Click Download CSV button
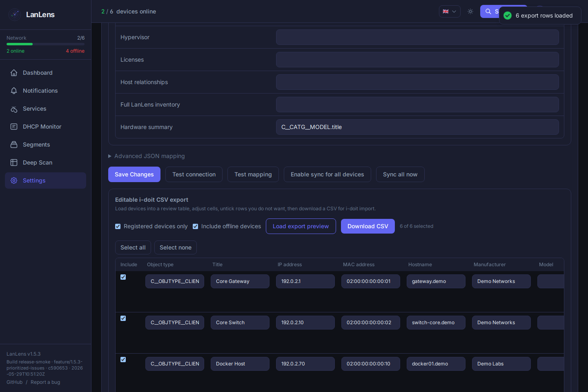The image size is (588, 392). (368, 226)
